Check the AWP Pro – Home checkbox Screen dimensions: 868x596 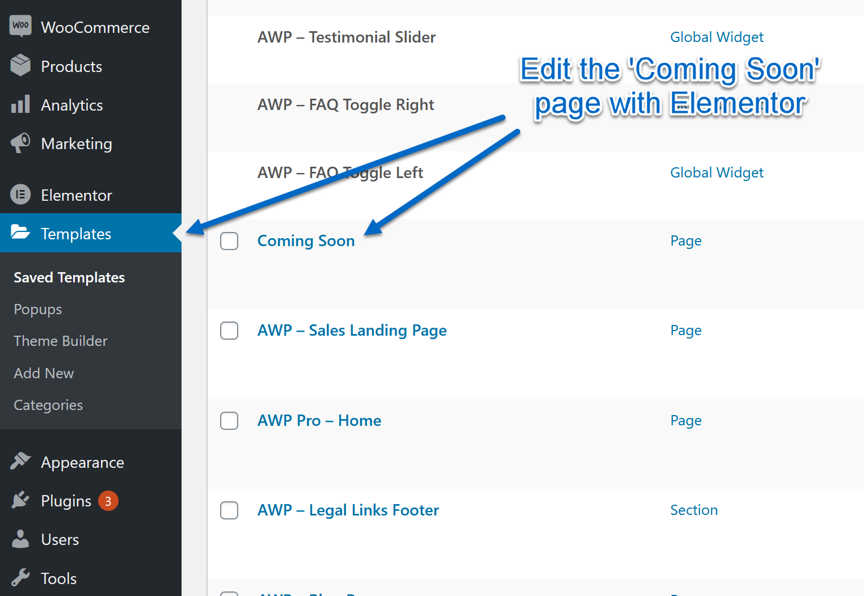tap(229, 421)
